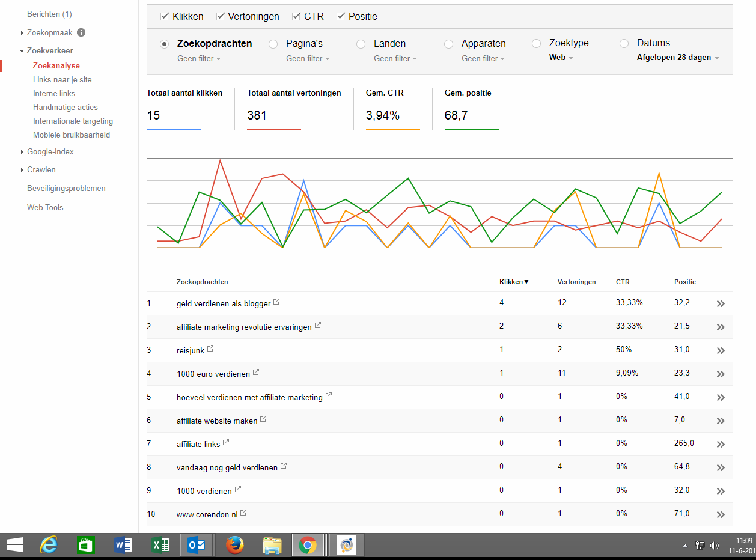Sort table by Klikken column
The width and height of the screenshot is (756, 560).
click(514, 282)
